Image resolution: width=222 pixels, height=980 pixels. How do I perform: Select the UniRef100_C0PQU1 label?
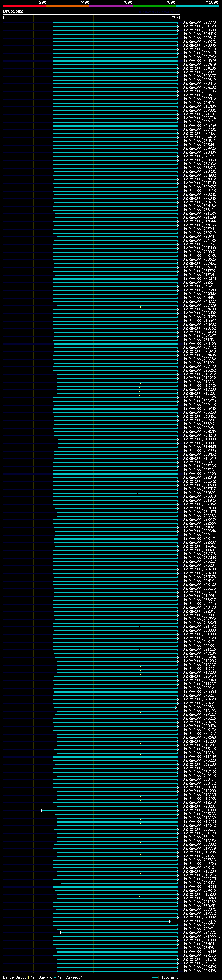pyautogui.click(x=199, y=110)
